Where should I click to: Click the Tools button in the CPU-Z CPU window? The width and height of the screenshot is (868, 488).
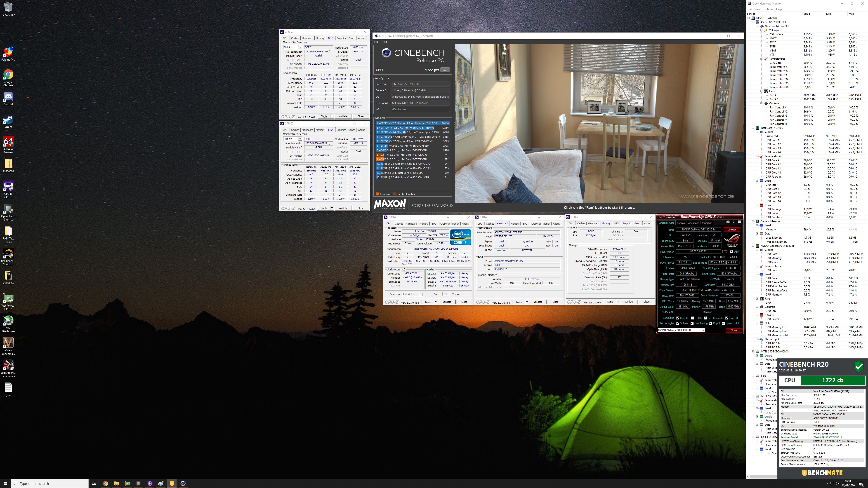[x=428, y=302]
